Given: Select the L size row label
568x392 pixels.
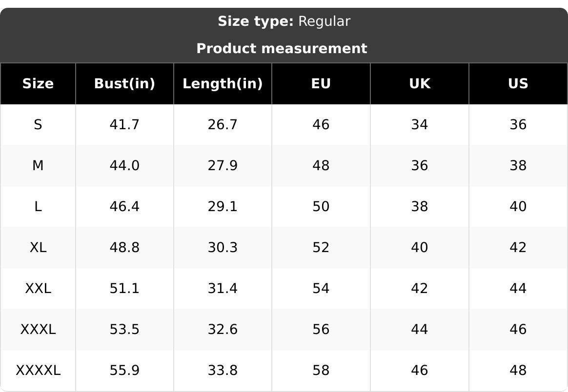Looking at the screenshot, I should click(38, 206).
